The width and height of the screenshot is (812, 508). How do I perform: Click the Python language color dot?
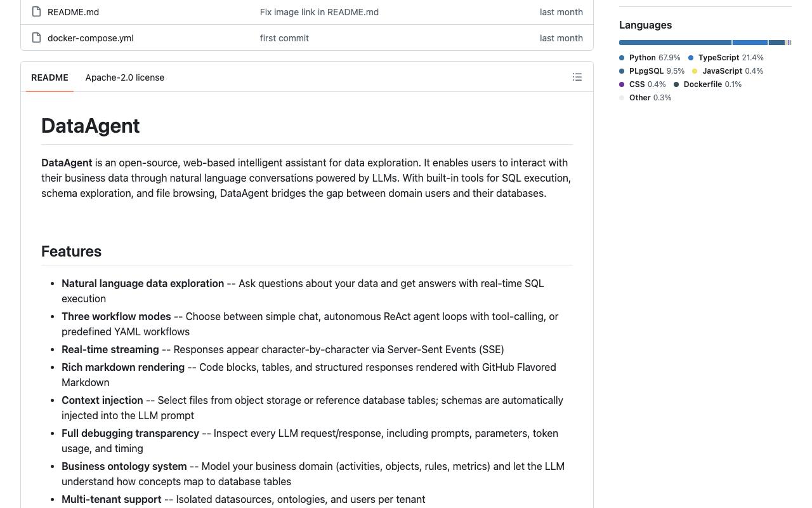tap(622, 58)
